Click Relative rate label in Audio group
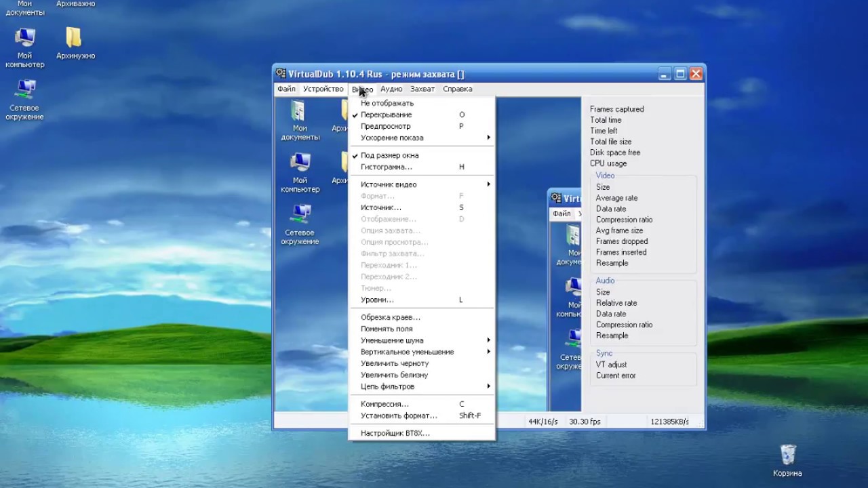868x488 pixels. [616, 303]
